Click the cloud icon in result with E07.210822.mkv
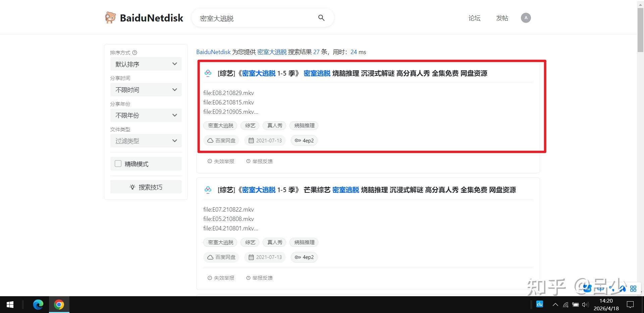The image size is (644, 313). pyautogui.click(x=210, y=257)
